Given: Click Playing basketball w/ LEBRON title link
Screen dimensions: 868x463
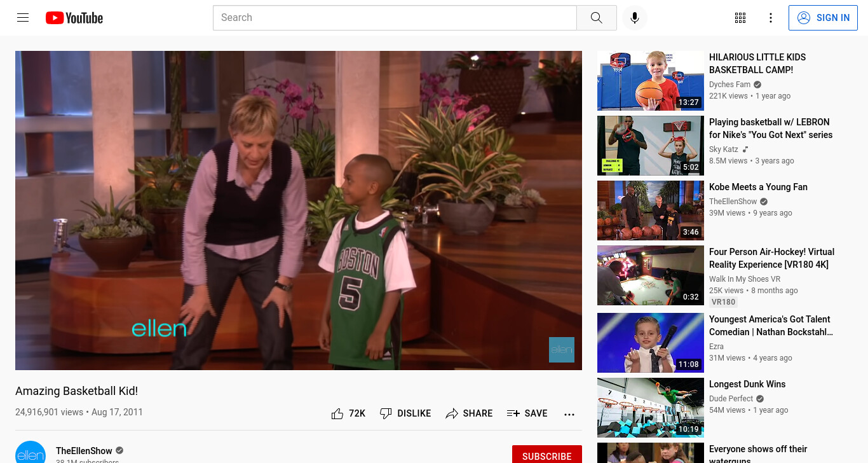Looking at the screenshot, I should click(771, 128).
